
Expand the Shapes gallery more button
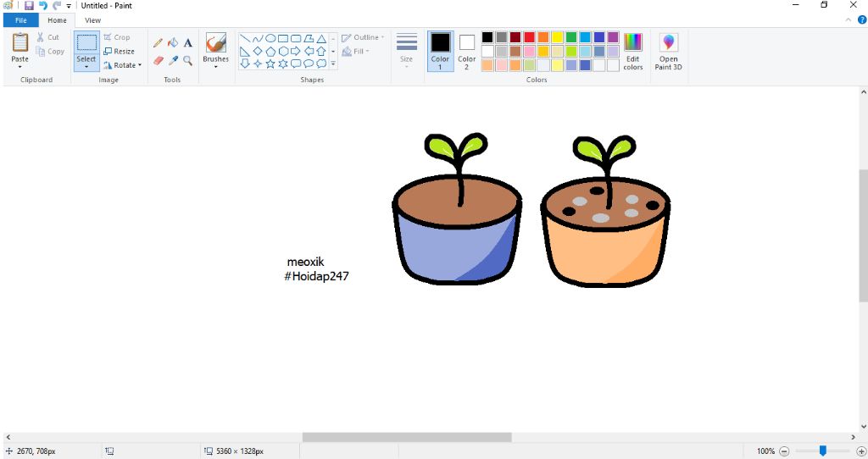click(x=333, y=64)
